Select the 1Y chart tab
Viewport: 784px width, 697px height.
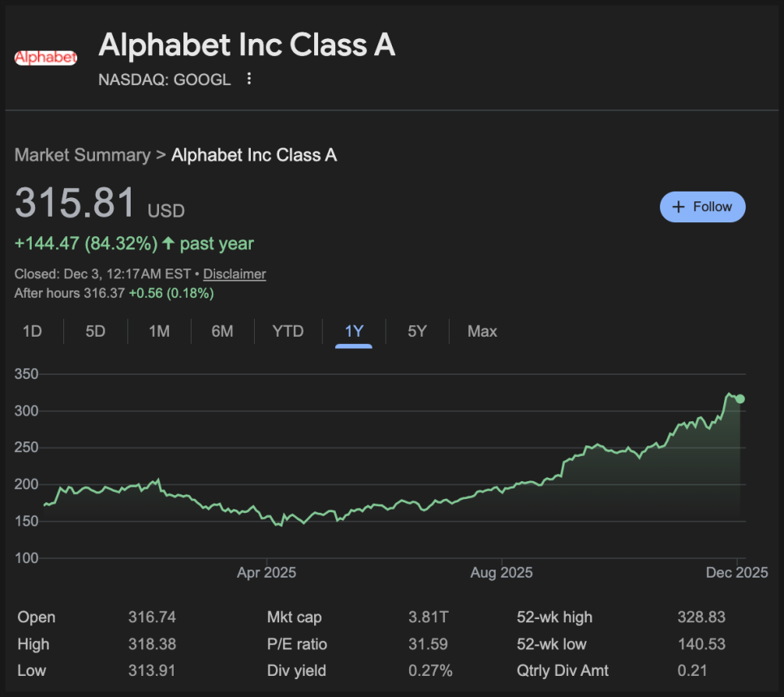point(354,331)
